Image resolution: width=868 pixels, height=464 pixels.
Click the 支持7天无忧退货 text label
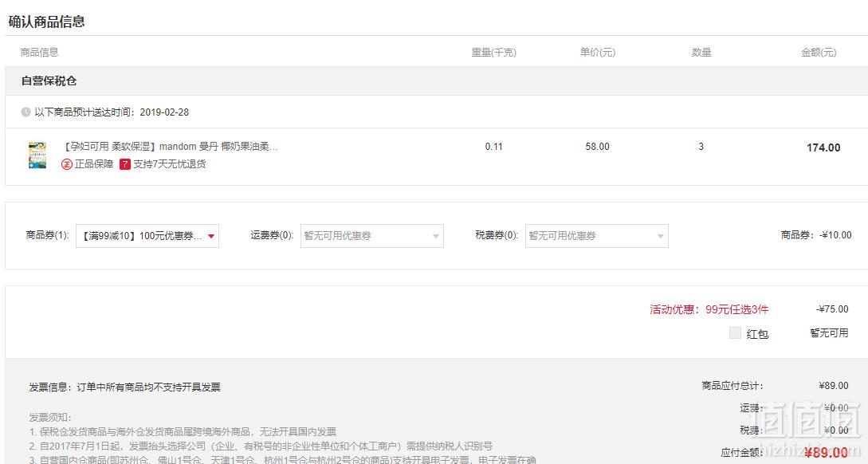(170, 164)
